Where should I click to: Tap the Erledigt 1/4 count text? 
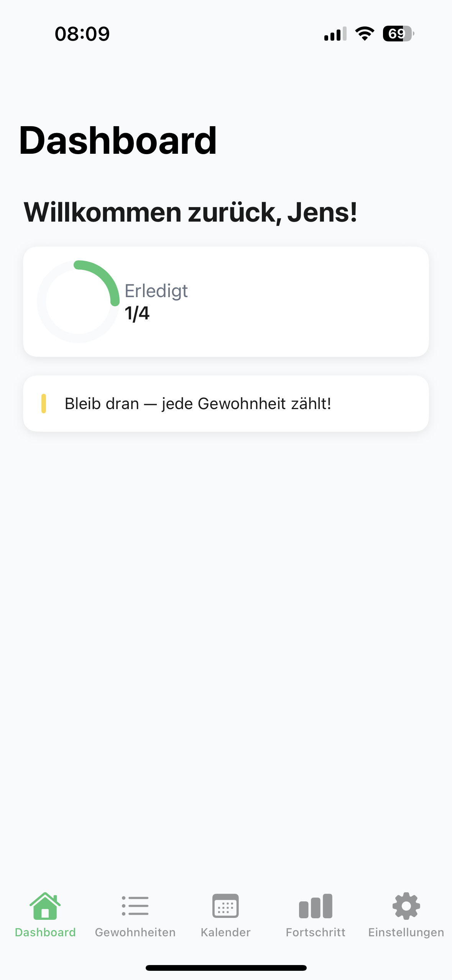tap(156, 302)
